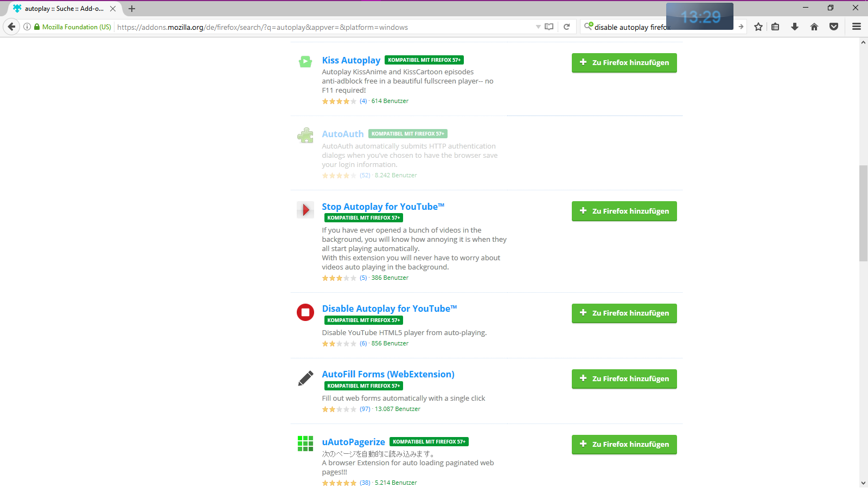Add Stop Autoplay for YouTube to Firefox
Screen dimensions: 868x488
[624, 211]
